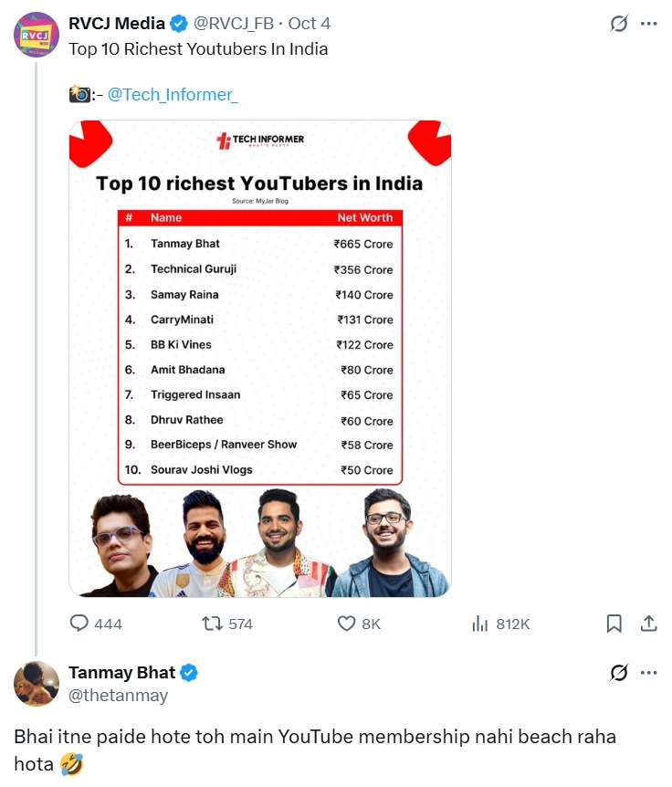The image size is (672, 787).
Task: Click RVCJ Media's verified badge
Action: pos(178,24)
